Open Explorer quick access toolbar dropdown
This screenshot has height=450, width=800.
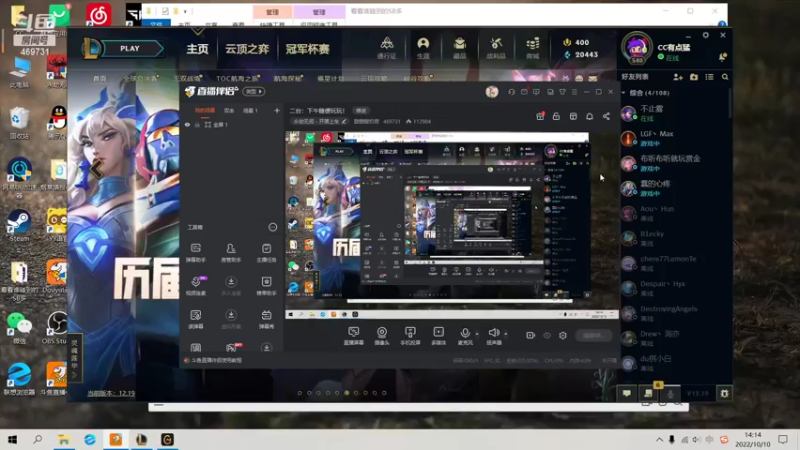(185, 11)
